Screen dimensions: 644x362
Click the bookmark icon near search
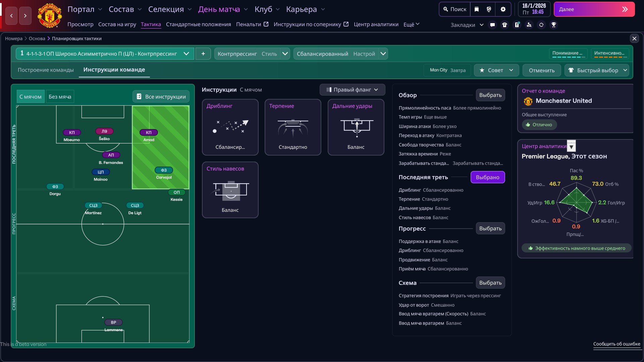coord(477,9)
